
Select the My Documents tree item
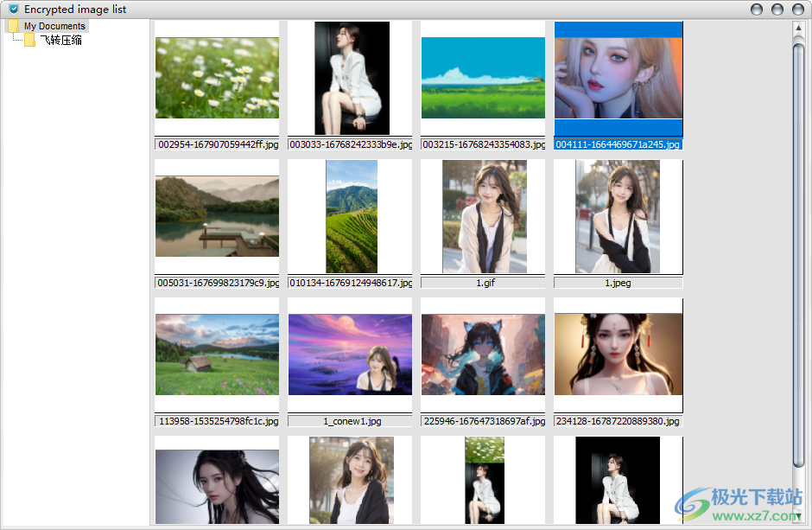click(55, 25)
